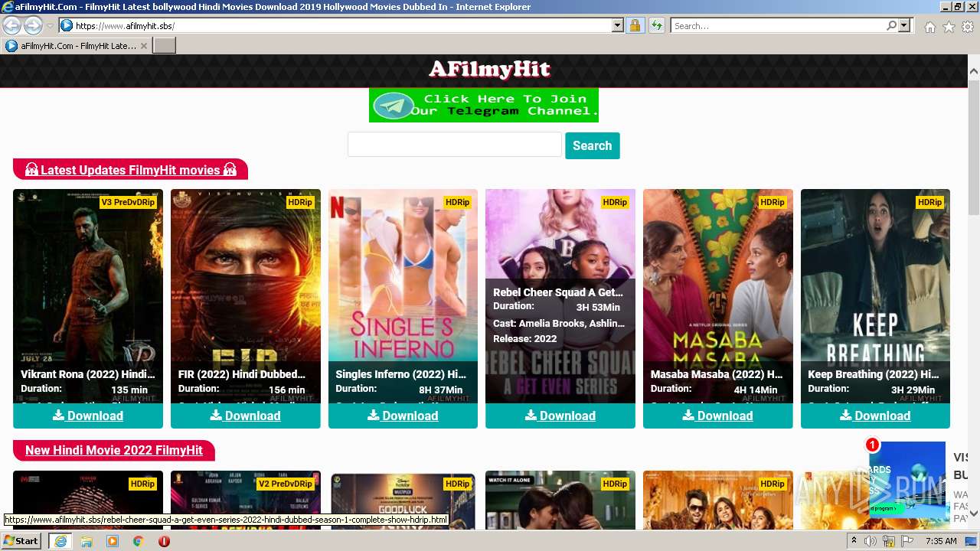
Task: Click the page scrollbar up arrow
Action: (973, 71)
